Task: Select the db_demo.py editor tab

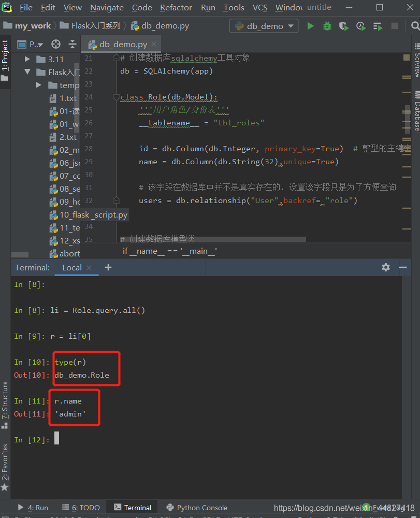Action: 121,44
